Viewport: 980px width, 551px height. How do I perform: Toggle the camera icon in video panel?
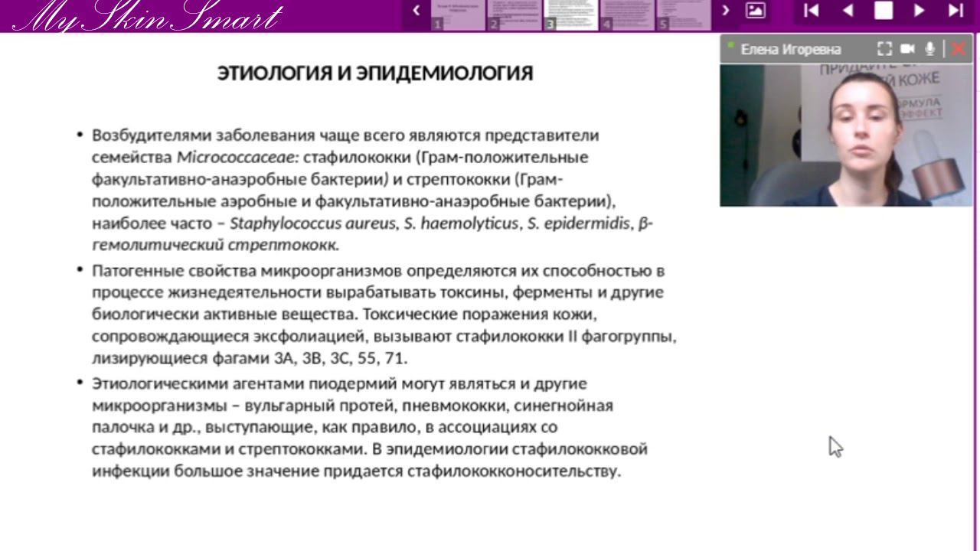point(908,49)
